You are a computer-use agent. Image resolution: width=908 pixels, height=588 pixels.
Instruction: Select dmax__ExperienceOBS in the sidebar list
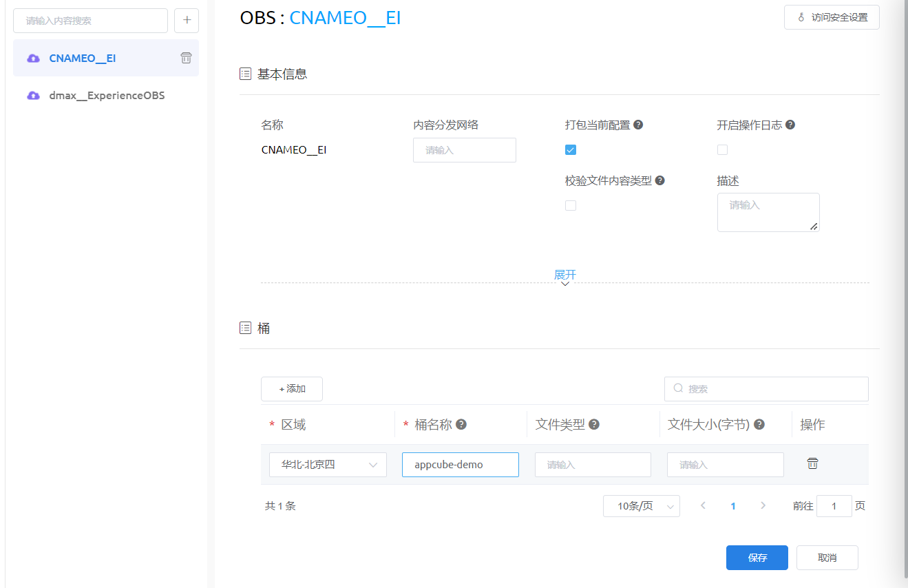(x=105, y=96)
